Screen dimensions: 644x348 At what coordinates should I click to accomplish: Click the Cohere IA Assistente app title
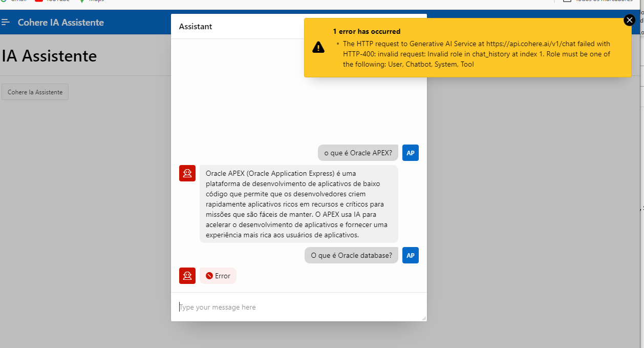(61, 22)
